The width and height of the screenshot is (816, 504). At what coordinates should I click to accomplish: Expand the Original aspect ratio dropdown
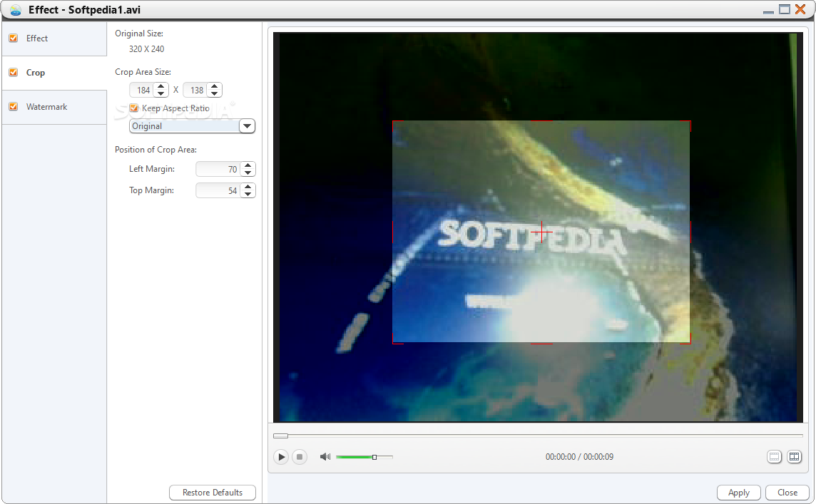pos(248,126)
